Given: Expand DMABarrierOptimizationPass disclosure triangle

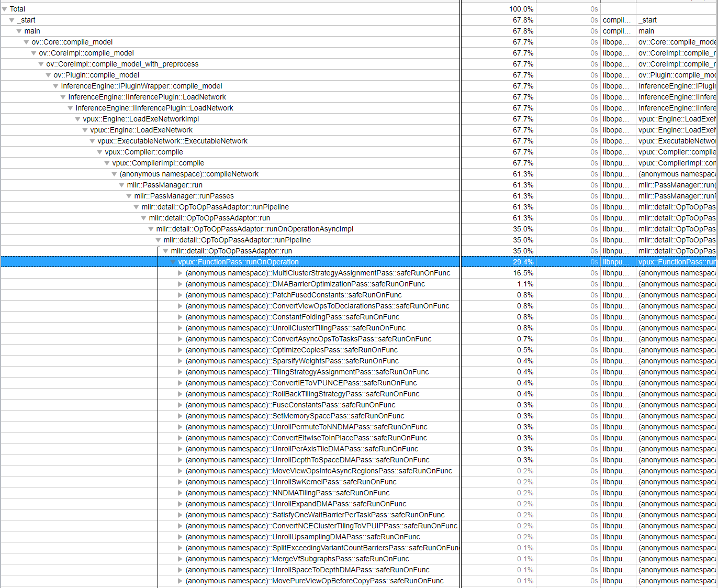Looking at the screenshot, I should coord(181,284).
